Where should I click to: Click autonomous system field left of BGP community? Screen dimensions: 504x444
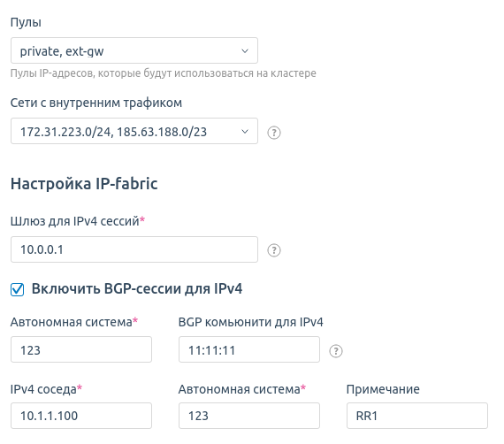click(x=81, y=349)
